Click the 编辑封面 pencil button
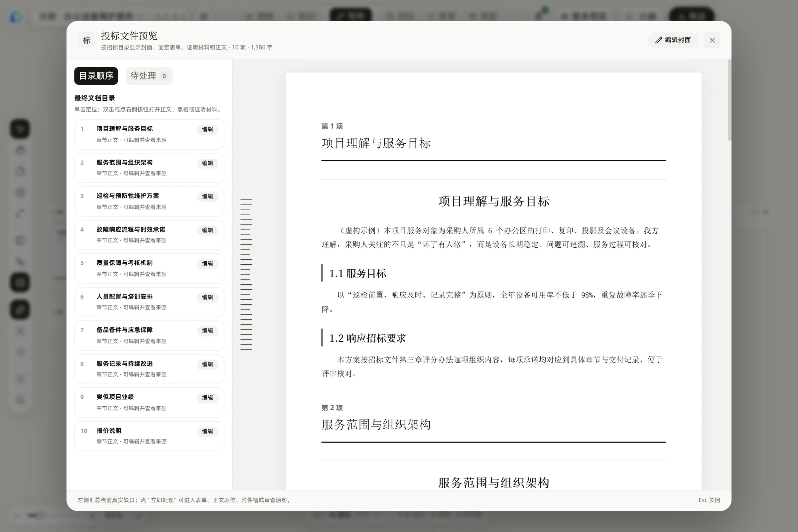798x532 pixels. tap(673, 40)
